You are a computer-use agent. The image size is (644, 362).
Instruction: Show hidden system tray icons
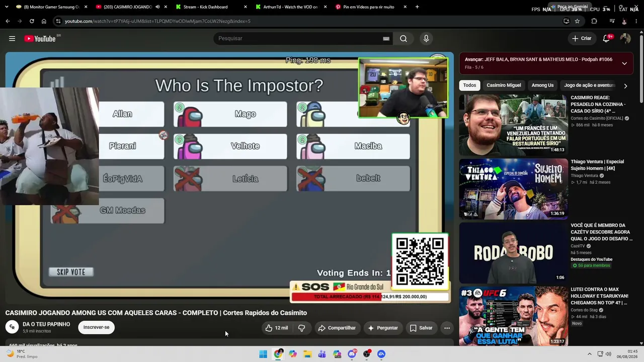(x=590, y=354)
